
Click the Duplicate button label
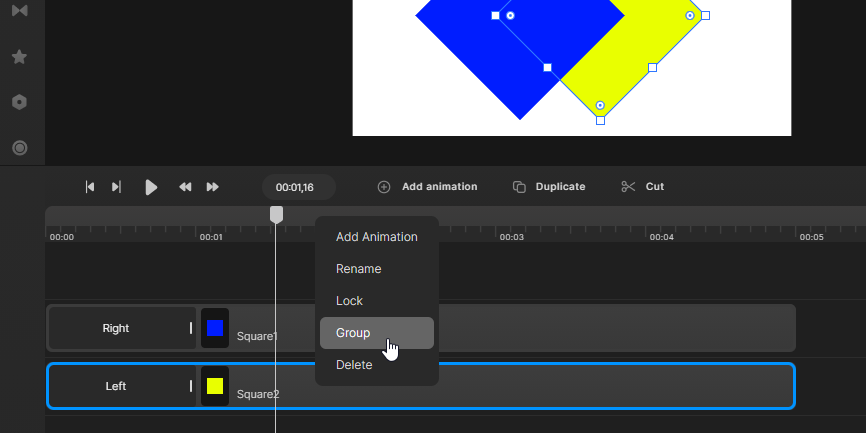pos(561,187)
